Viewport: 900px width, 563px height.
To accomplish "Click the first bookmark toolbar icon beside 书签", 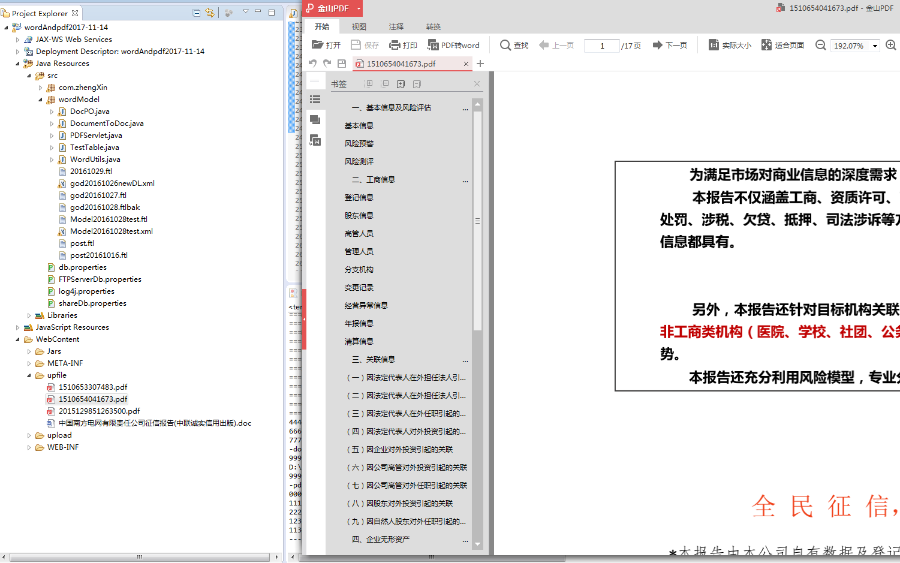I will tap(368, 84).
